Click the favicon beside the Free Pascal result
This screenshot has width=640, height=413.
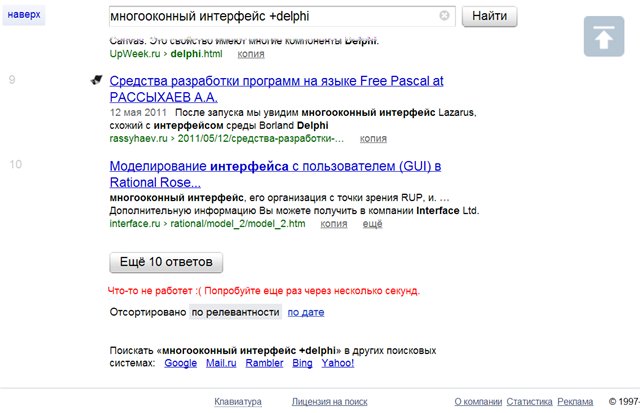coord(96,81)
